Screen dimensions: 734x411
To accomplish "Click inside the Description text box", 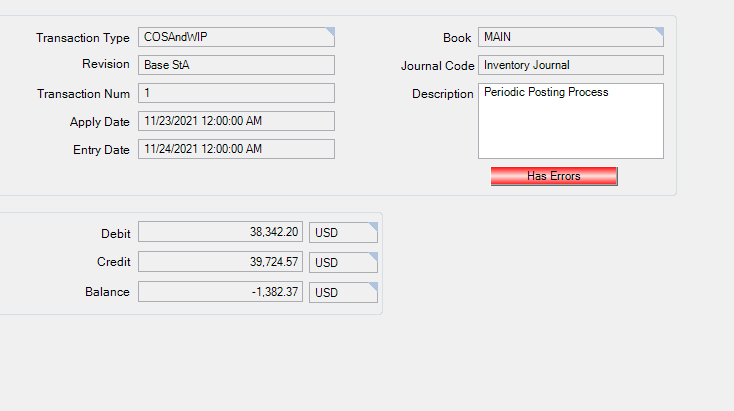I will click(571, 121).
